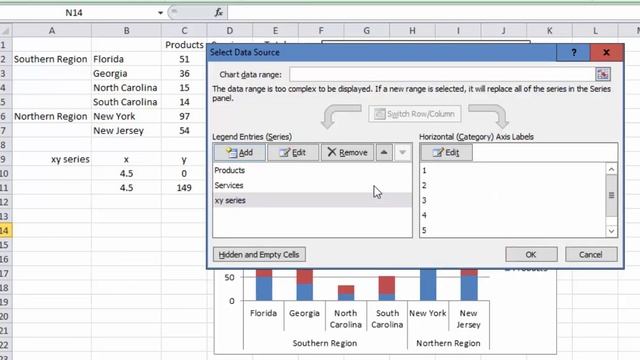Click Edit under Legend Entries (Series)
This screenshot has height=360, width=640.
(x=293, y=152)
